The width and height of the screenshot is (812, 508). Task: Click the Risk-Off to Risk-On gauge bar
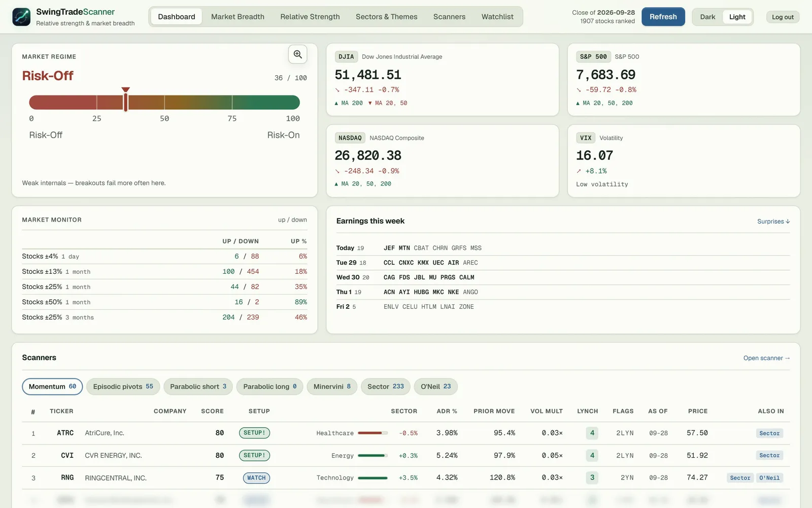(164, 102)
